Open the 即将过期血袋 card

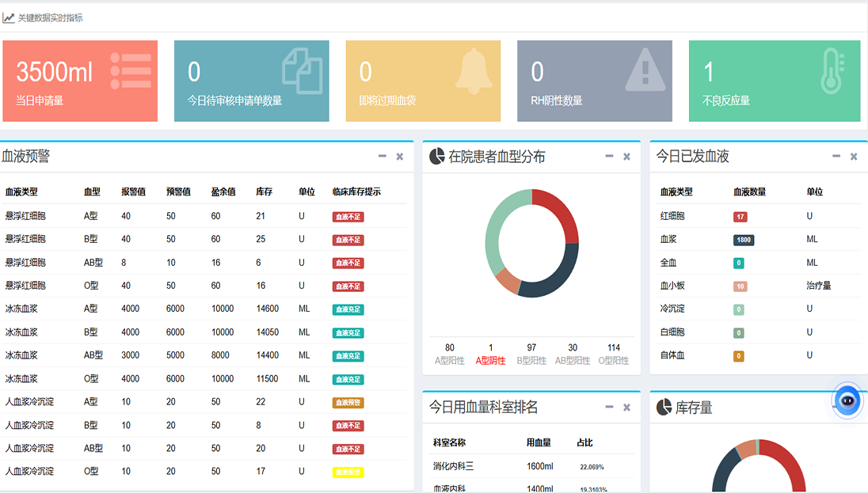click(424, 81)
